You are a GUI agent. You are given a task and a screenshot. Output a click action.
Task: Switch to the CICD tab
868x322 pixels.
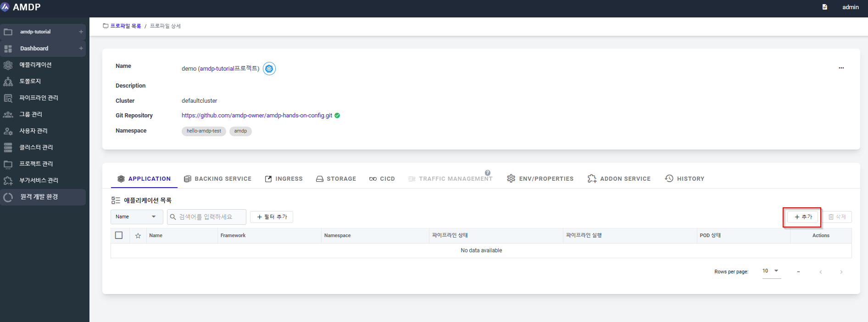pyautogui.click(x=382, y=179)
